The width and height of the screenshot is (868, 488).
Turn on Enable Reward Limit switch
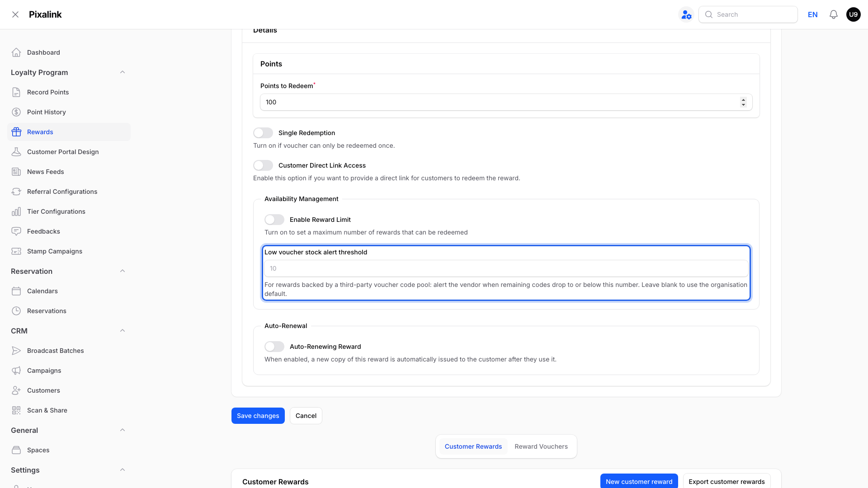[274, 220]
